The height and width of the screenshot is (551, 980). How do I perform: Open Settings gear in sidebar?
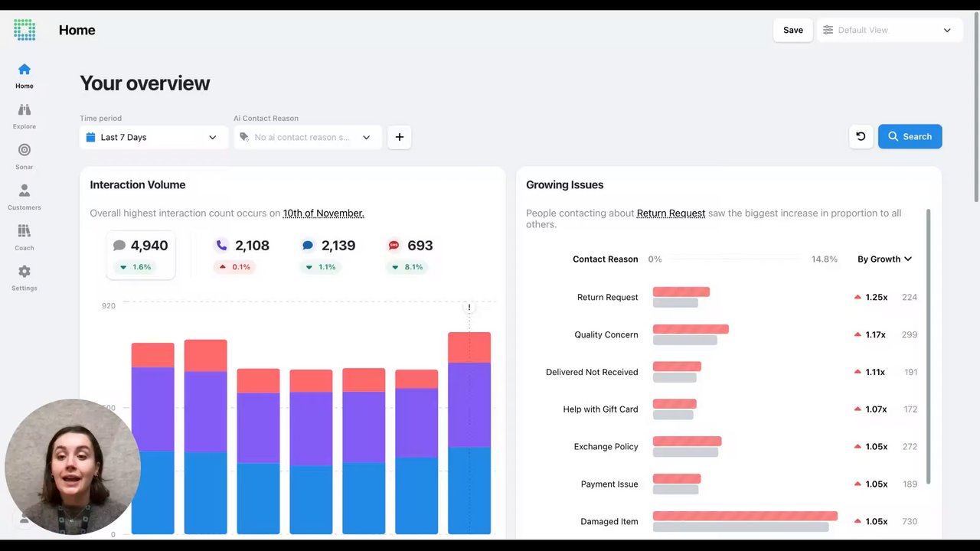pos(24,272)
